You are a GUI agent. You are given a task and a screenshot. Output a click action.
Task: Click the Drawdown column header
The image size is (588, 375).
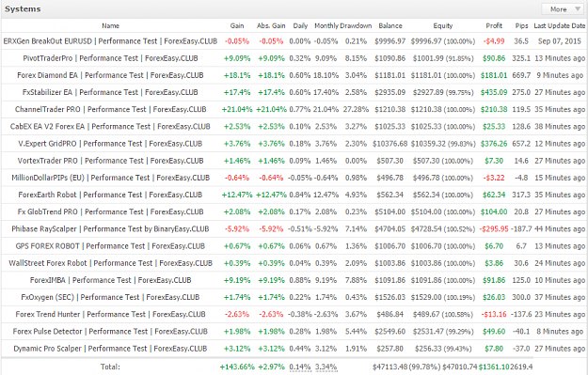(356, 26)
